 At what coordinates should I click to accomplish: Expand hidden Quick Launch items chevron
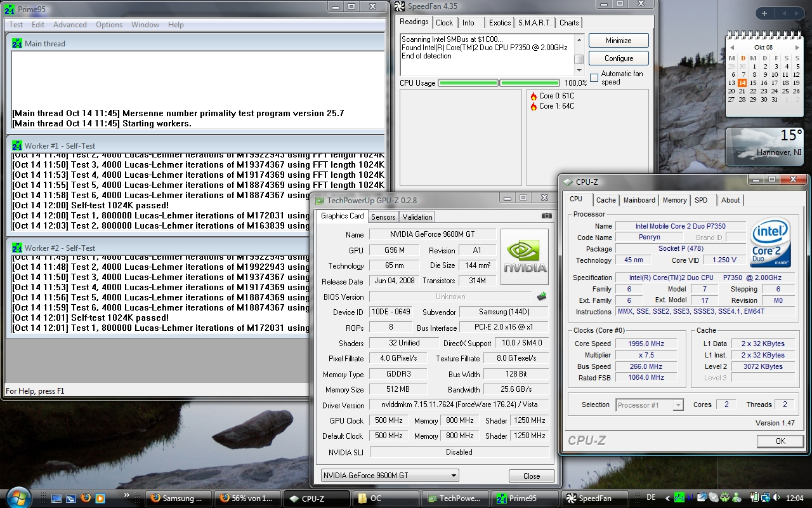tap(126, 494)
